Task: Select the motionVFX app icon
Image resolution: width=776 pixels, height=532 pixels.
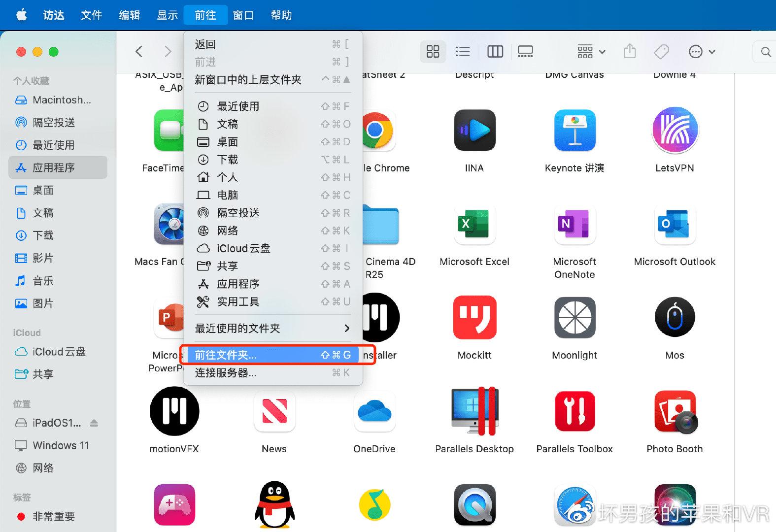Action: tap(174, 411)
